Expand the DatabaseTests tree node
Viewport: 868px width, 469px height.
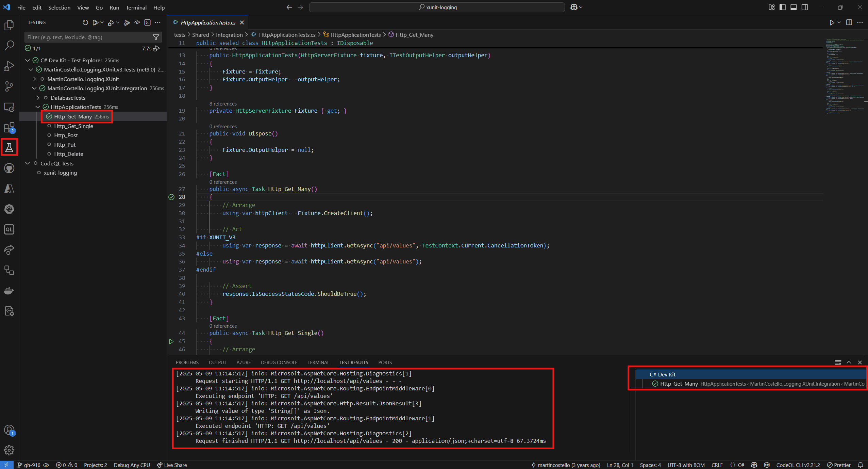pos(38,98)
